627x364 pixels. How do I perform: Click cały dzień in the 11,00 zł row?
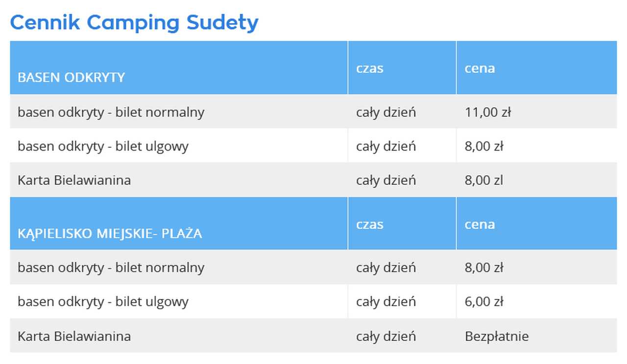pos(386,112)
